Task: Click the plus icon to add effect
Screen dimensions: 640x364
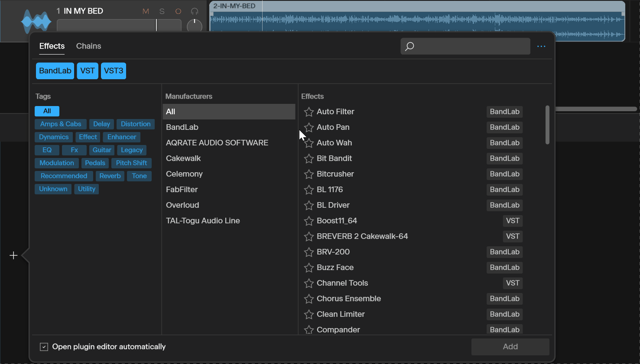Action: [13, 256]
